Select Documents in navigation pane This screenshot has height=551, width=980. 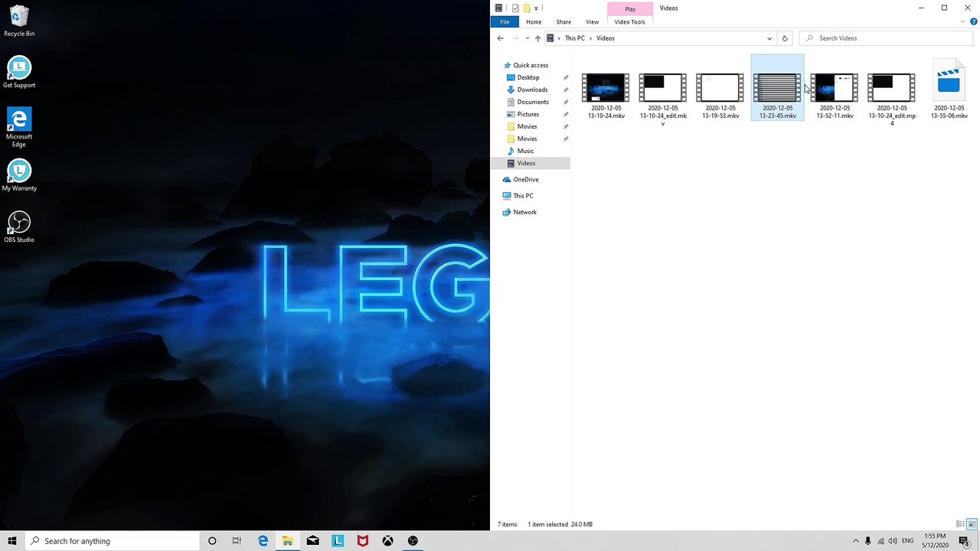pyautogui.click(x=533, y=102)
